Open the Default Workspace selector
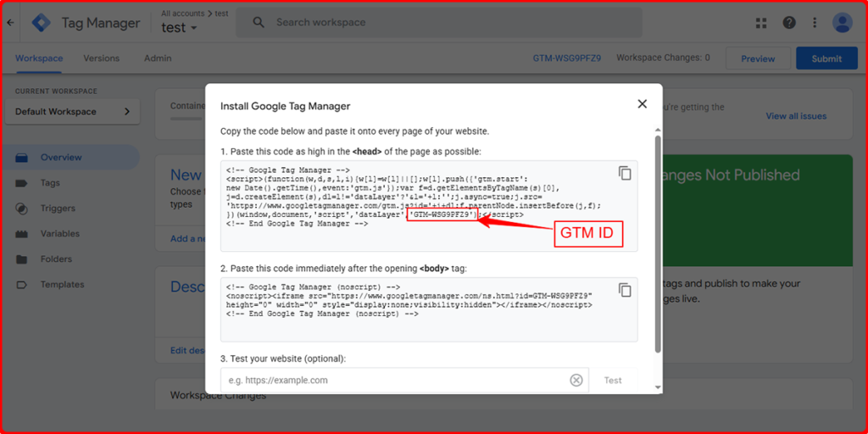This screenshot has height=434, width=868. pos(73,111)
